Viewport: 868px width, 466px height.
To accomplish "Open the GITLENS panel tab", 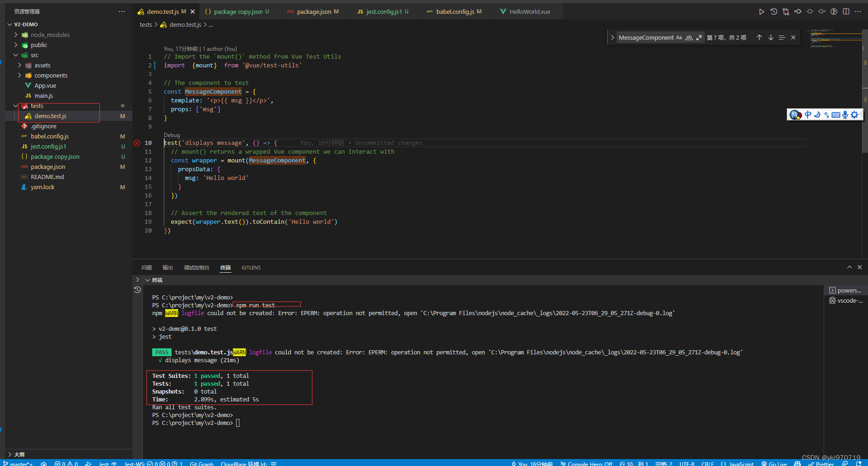I will (251, 268).
